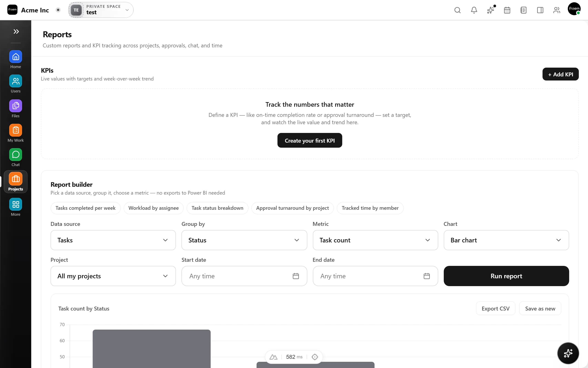Screen dimensions: 588x368
Task: Click the End date field
Action: tap(375, 276)
